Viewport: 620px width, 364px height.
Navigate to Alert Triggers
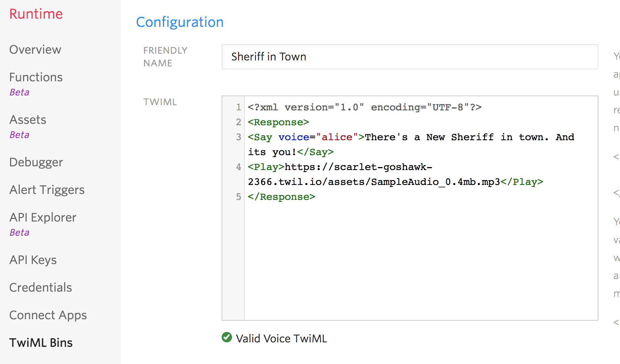(x=47, y=190)
